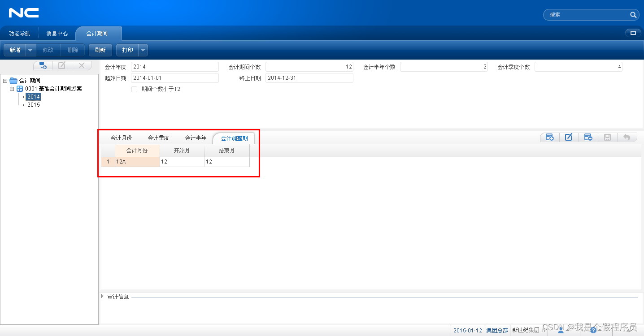The width and height of the screenshot is (644, 336).
Task: Click the 会计年度 field showing 2014
Action: pyautogui.click(x=175, y=67)
